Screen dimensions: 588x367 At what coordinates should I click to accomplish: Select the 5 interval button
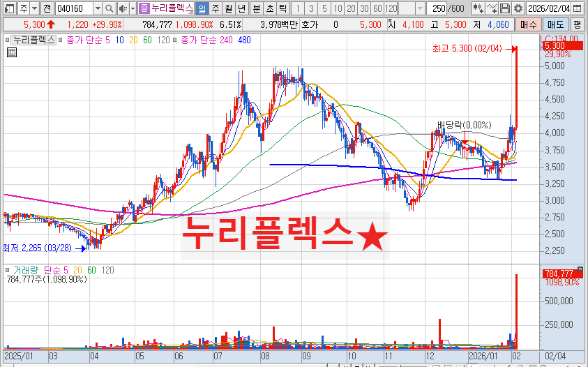(325, 8)
